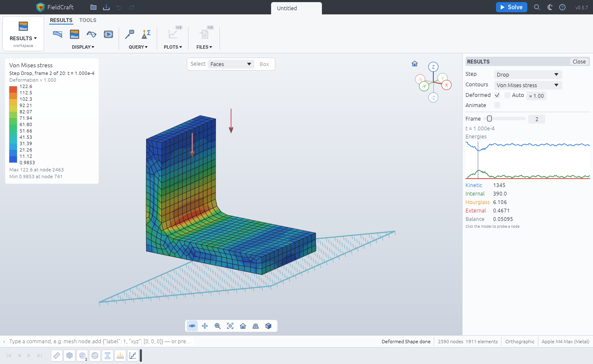The width and height of the screenshot is (593, 364).
Task: Toggle the Deformed checkbox
Action: click(497, 95)
